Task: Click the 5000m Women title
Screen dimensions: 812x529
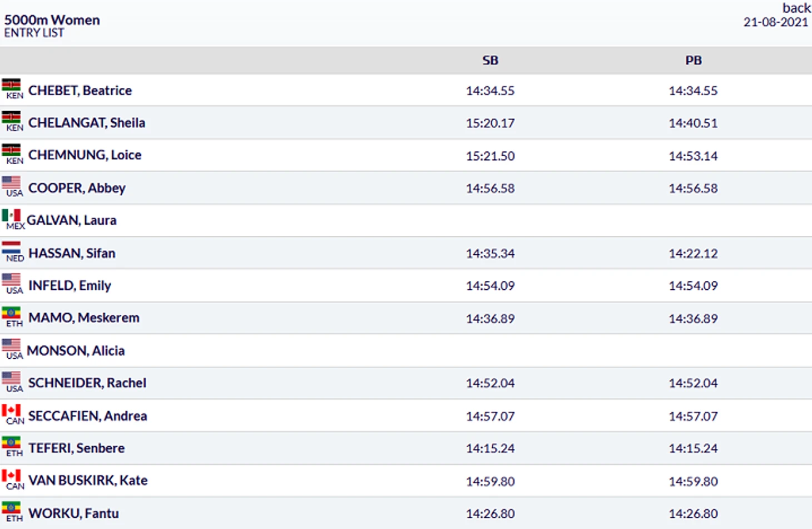Action: tap(52, 20)
